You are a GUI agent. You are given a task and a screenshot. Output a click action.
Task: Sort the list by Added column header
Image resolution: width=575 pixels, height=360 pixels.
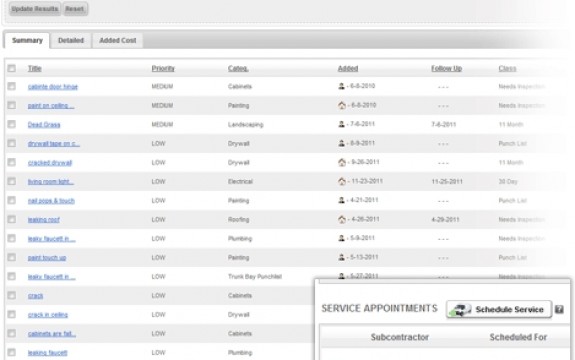pos(348,68)
